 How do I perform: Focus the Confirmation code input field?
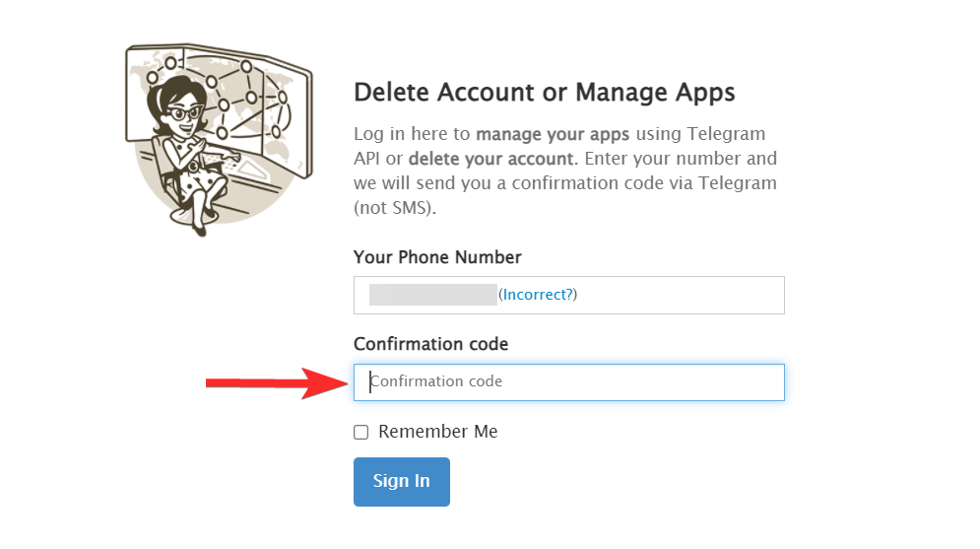pos(568,382)
